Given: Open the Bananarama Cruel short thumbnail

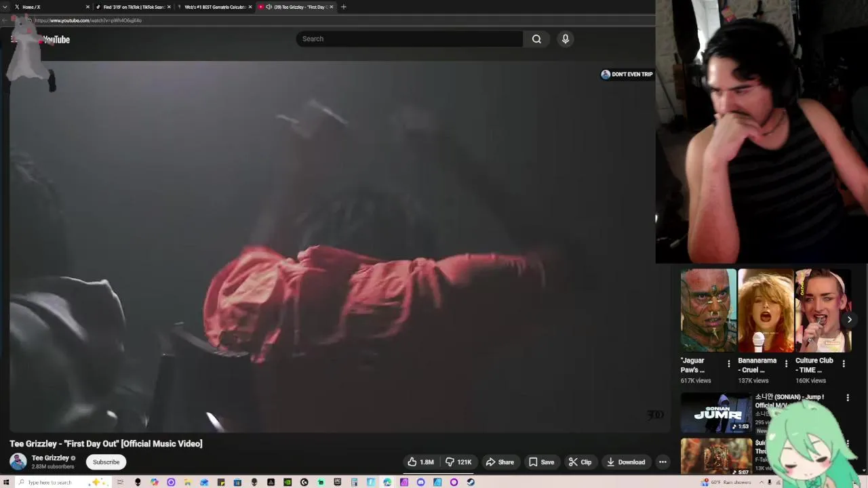Looking at the screenshot, I should click(x=766, y=310).
